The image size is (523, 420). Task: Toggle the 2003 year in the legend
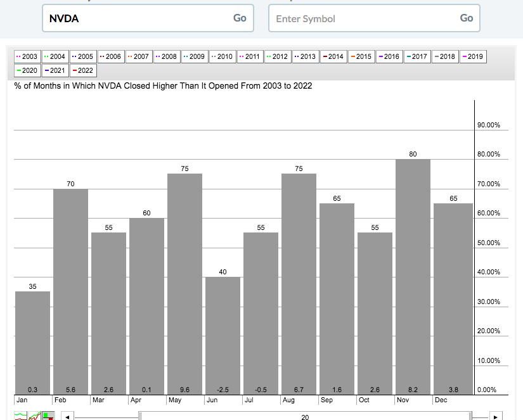[x=27, y=56]
